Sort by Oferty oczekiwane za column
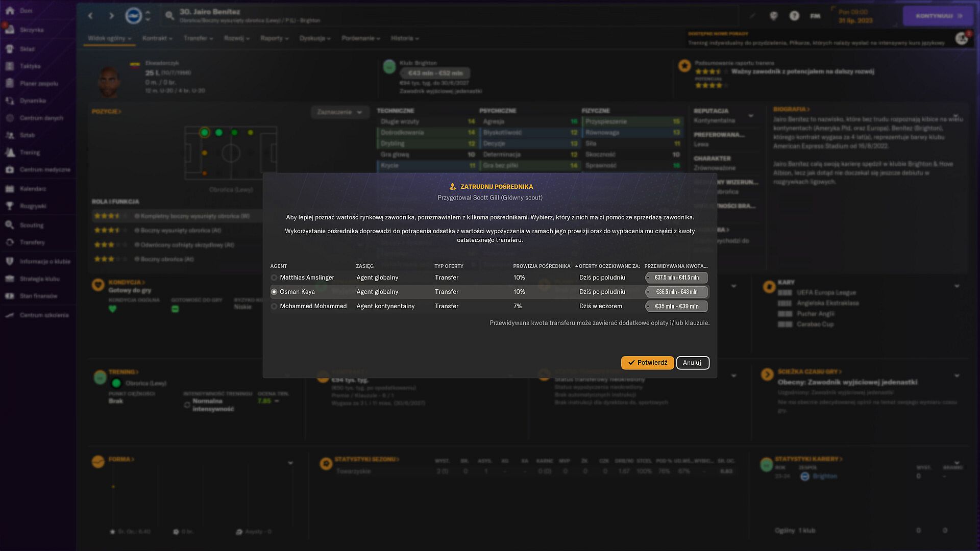The height and width of the screenshot is (551, 980). click(x=608, y=266)
